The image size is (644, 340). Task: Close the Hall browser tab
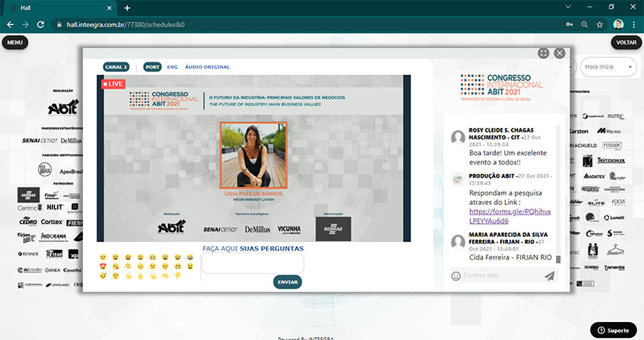tap(109, 8)
